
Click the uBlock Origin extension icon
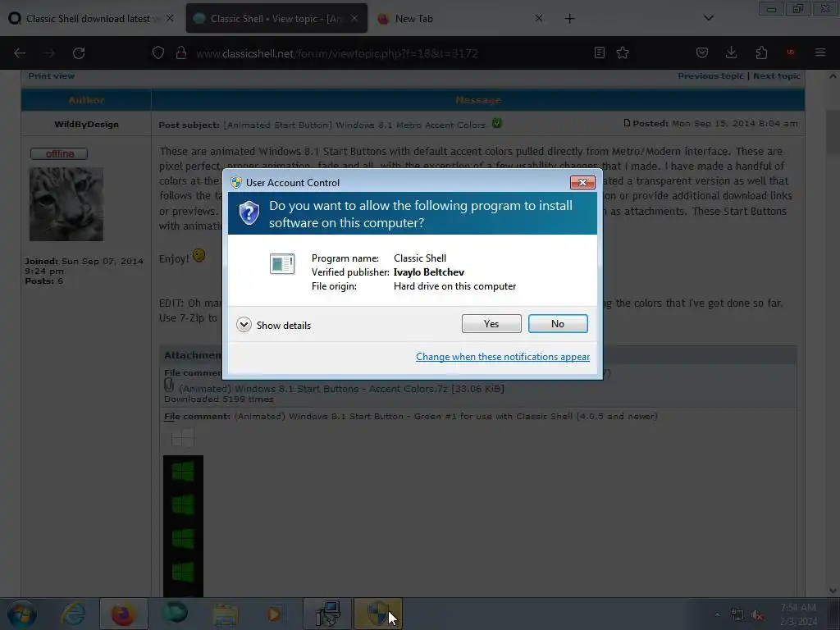tap(791, 52)
